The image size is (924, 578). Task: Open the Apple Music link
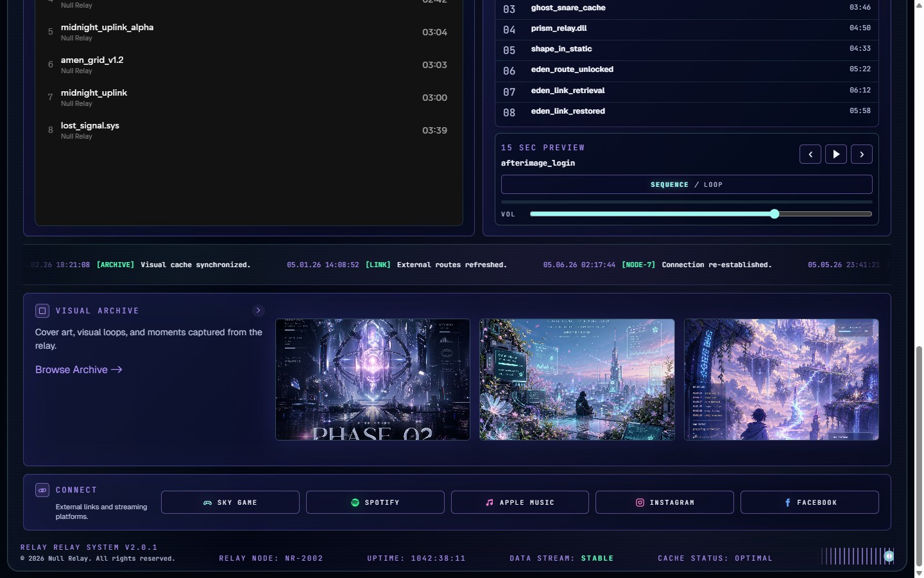coord(520,502)
